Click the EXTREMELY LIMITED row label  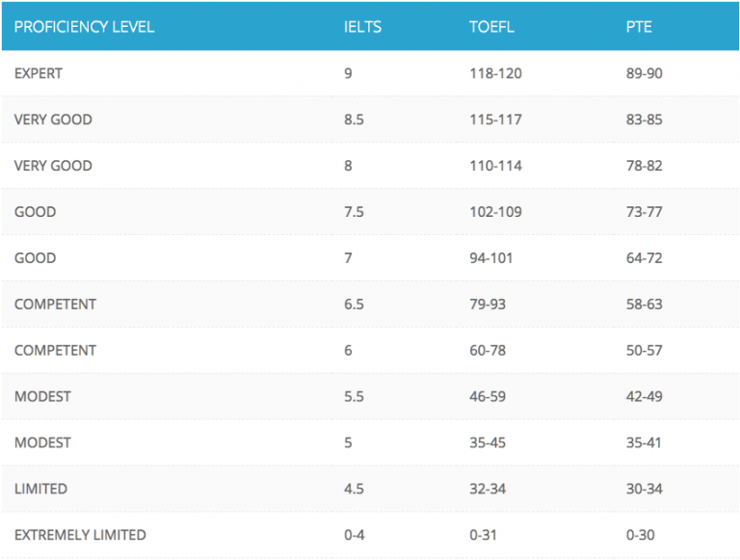click(x=80, y=535)
